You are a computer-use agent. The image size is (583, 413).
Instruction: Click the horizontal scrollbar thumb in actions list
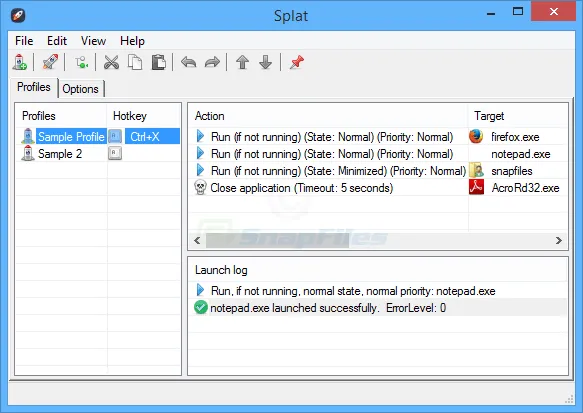[x=277, y=240]
